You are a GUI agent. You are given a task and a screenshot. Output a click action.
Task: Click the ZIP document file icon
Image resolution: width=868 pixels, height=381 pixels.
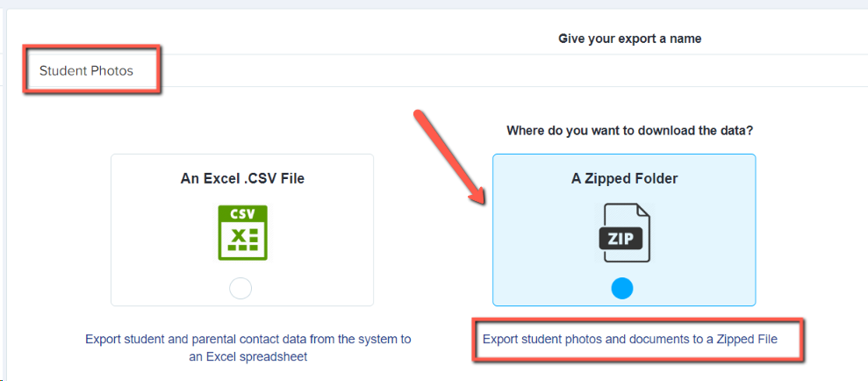click(x=624, y=233)
